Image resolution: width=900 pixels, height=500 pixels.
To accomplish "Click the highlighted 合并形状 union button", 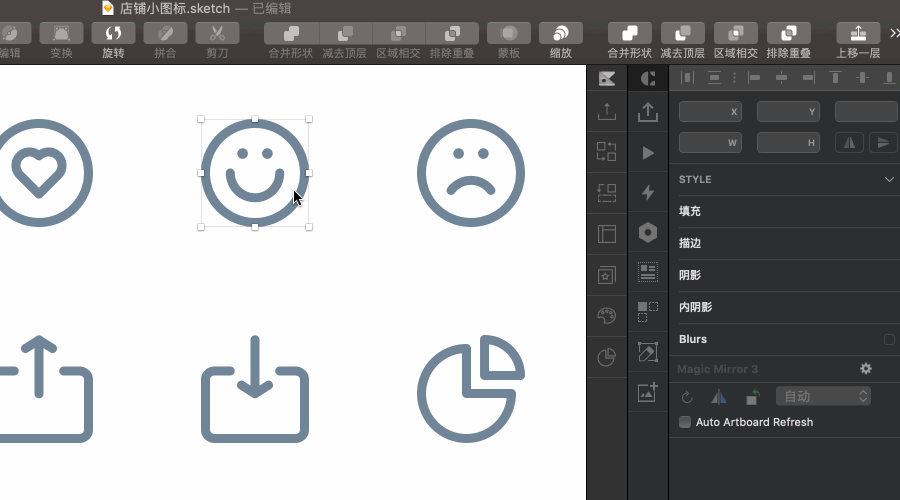I will point(630,33).
